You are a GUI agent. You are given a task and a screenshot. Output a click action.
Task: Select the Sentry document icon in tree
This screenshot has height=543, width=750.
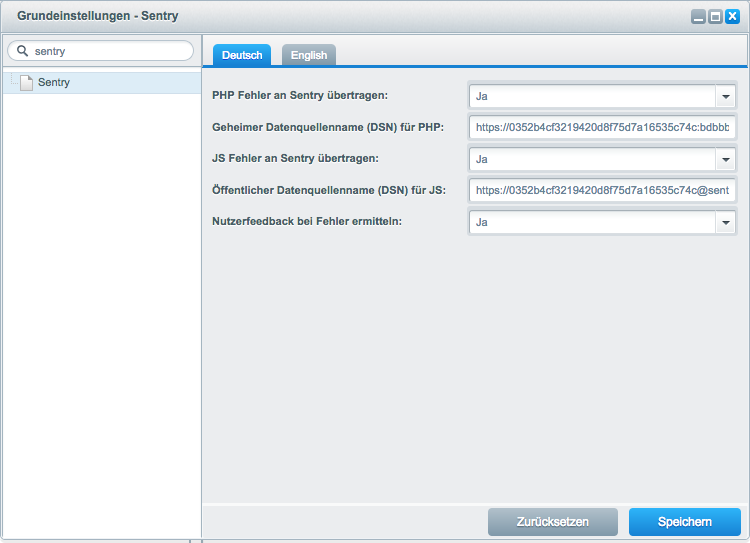coord(26,82)
